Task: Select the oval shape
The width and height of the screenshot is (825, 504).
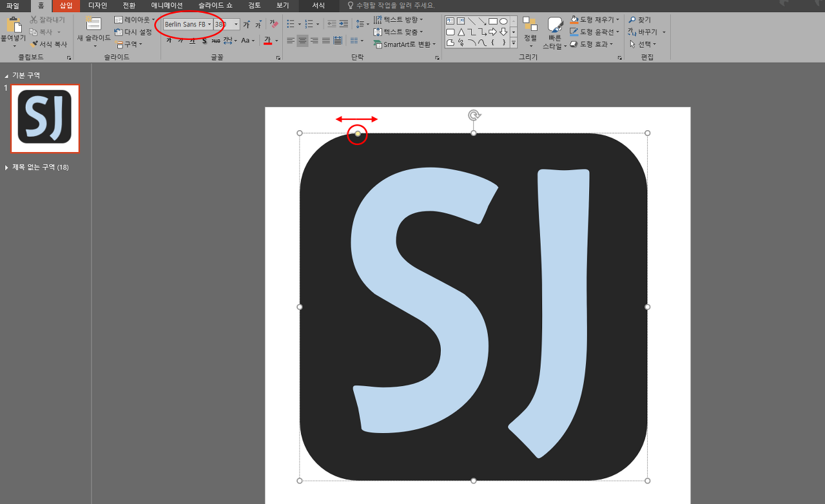Action: click(503, 21)
